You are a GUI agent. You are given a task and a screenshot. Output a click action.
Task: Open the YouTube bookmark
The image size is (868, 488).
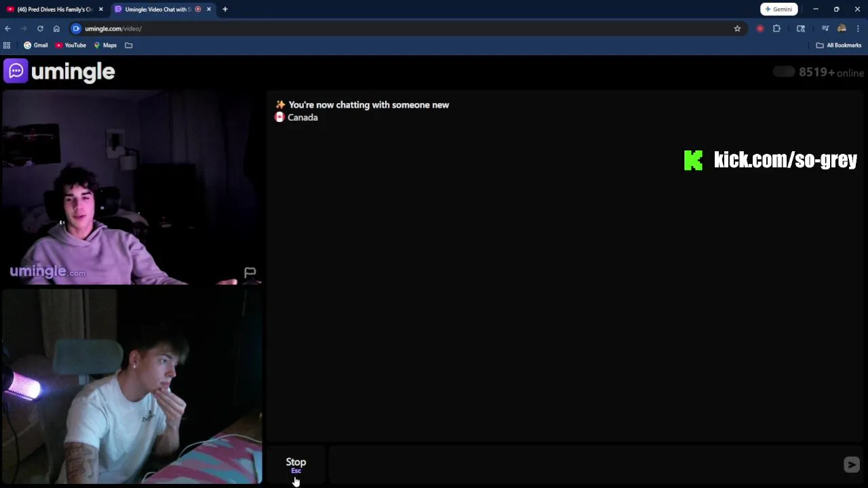pyautogui.click(x=71, y=45)
